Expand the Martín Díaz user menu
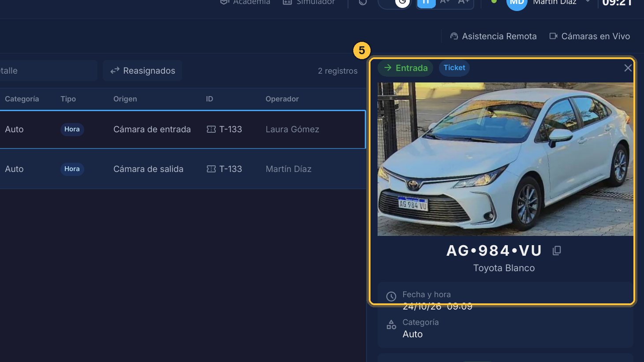This screenshot has height=362, width=644. [x=588, y=2]
